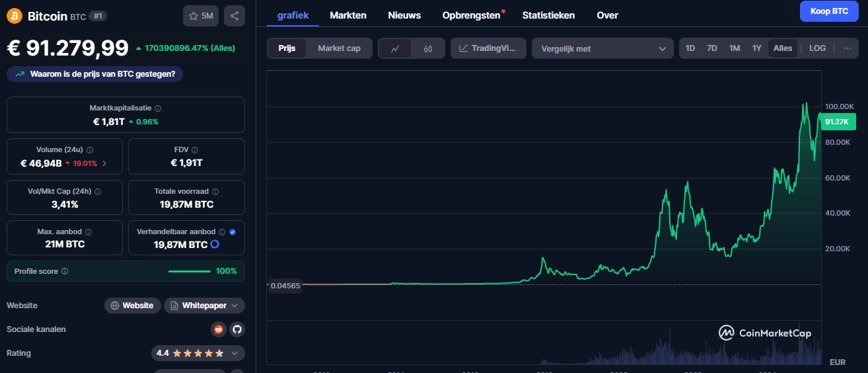Click the info icon beside Max. aanbod
Image resolution: width=868 pixels, height=373 pixels.
click(89, 232)
